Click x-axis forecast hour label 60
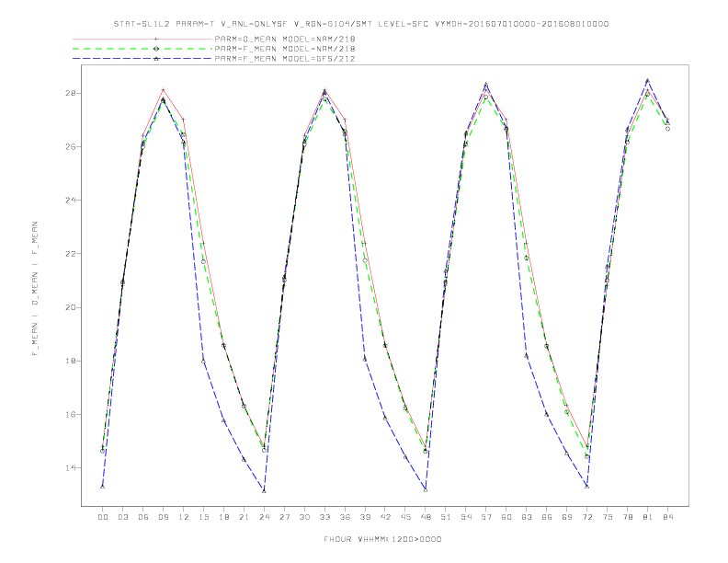This screenshot has width=728, height=563. coord(506,517)
